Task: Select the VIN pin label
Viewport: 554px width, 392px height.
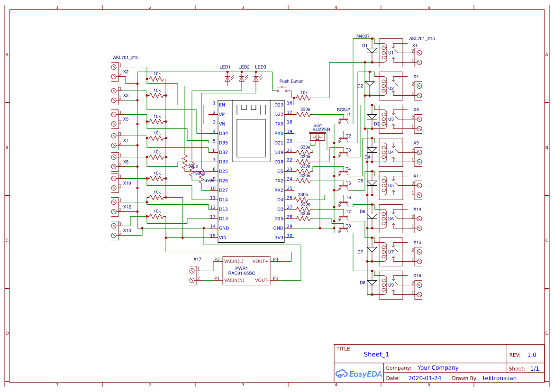Action: 223,237
